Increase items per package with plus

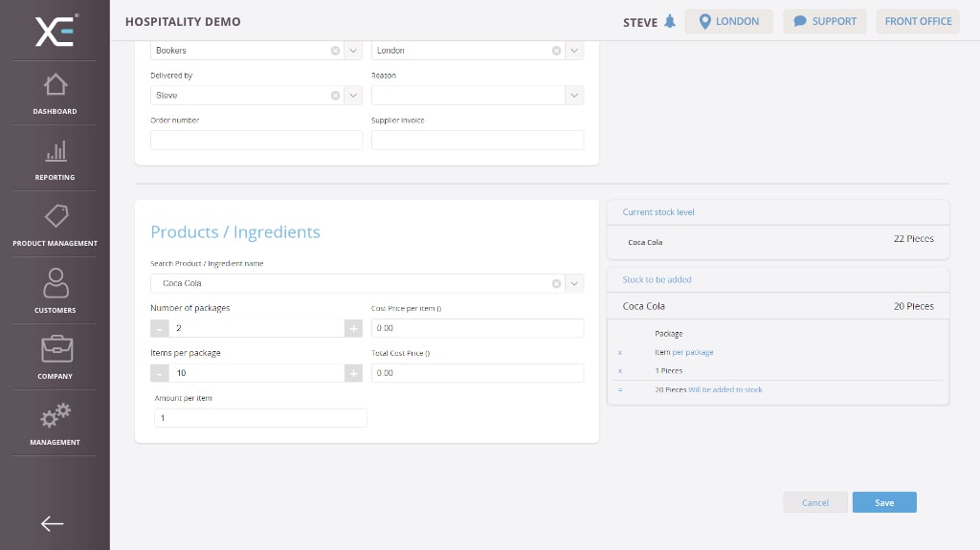coord(353,373)
